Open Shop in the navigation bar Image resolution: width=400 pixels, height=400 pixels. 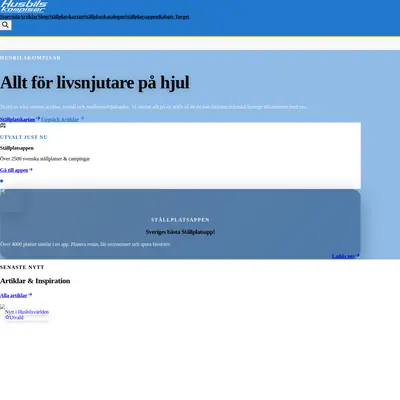43,17
